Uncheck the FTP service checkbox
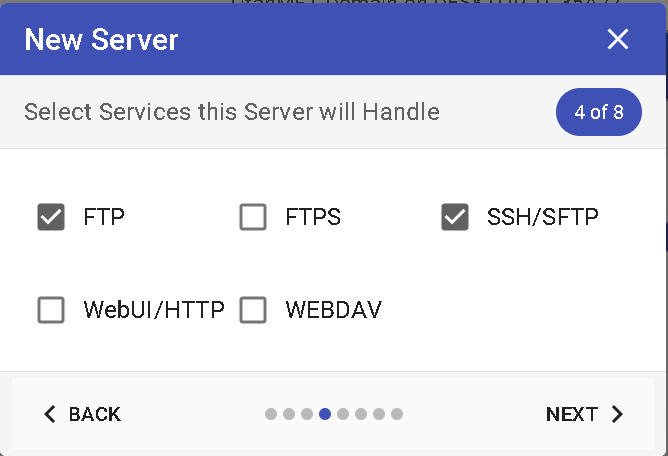 [x=51, y=216]
